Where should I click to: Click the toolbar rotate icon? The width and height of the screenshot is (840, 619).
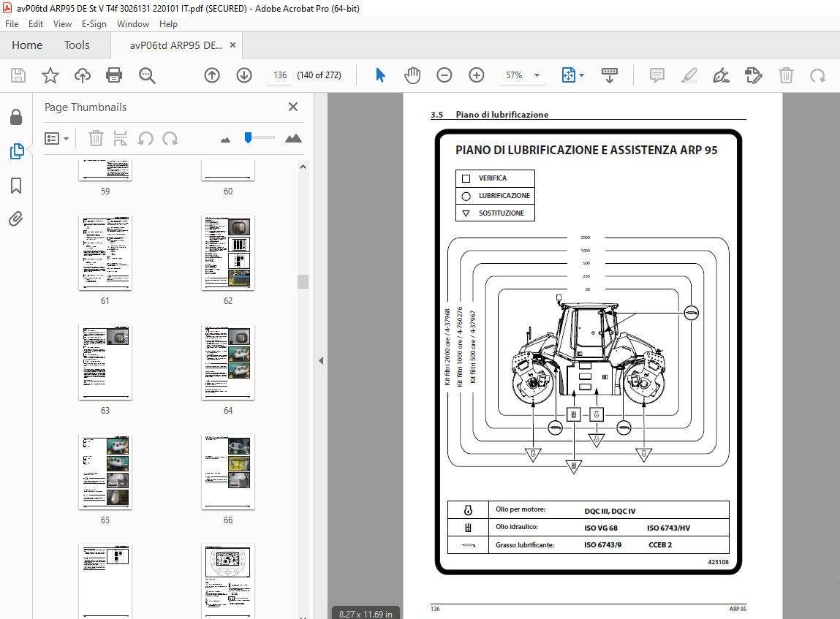[817, 75]
